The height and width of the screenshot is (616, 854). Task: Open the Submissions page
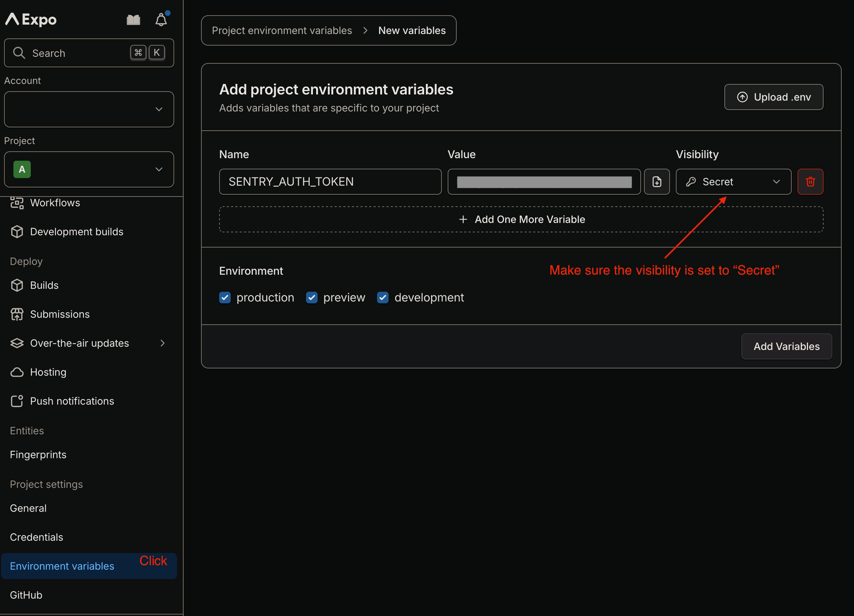click(59, 314)
